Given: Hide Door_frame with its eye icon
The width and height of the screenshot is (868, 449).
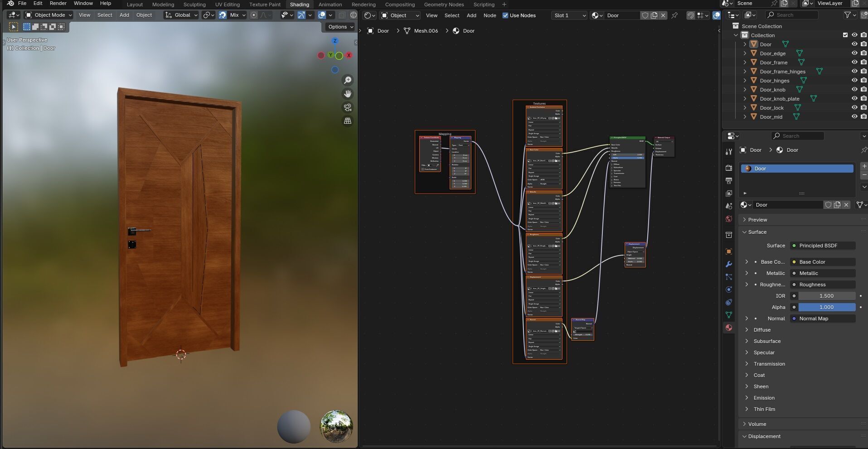Looking at the screenshot, I should pyautogui.click(x=854, y=63).
